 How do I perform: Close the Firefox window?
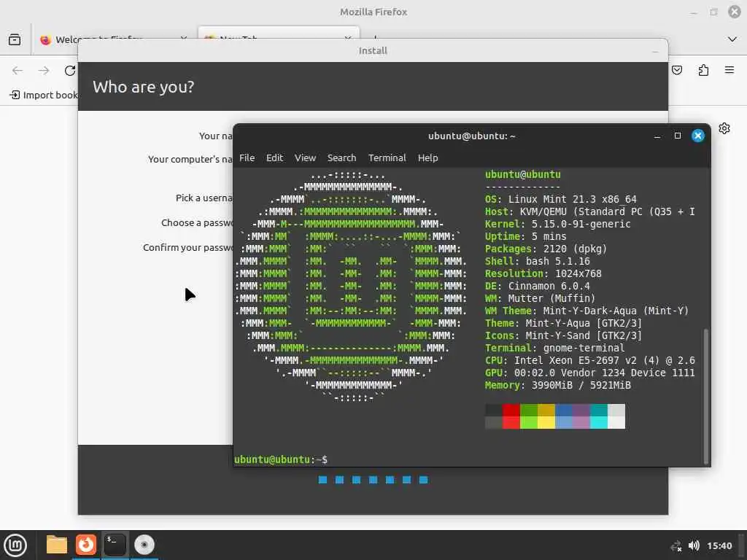[735, 12]
